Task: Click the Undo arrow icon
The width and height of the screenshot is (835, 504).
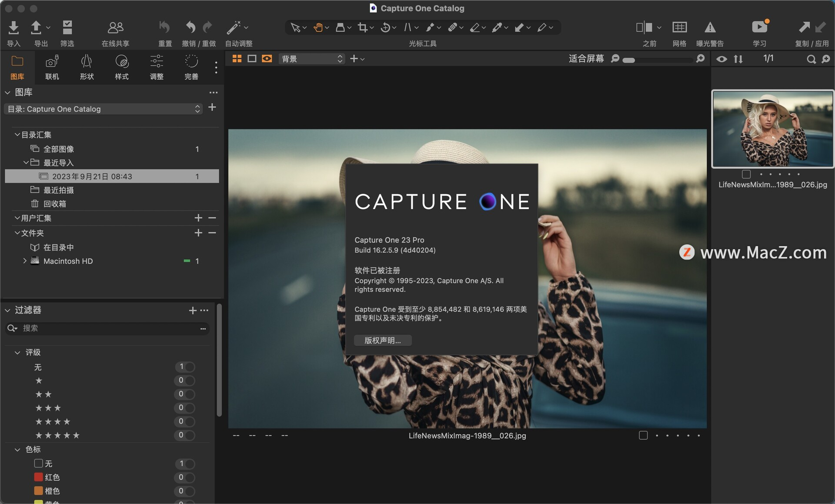Action: click(190, 27)
